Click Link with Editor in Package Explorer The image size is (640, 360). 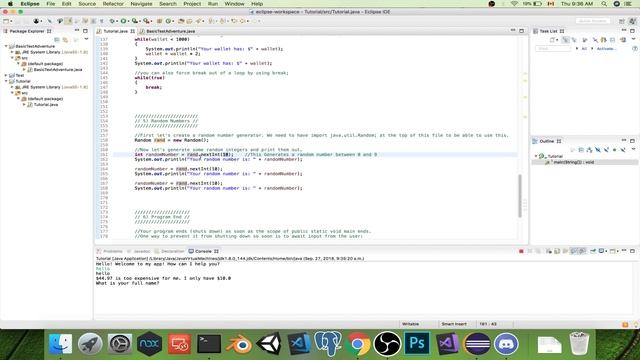click(x=65, y=40)
